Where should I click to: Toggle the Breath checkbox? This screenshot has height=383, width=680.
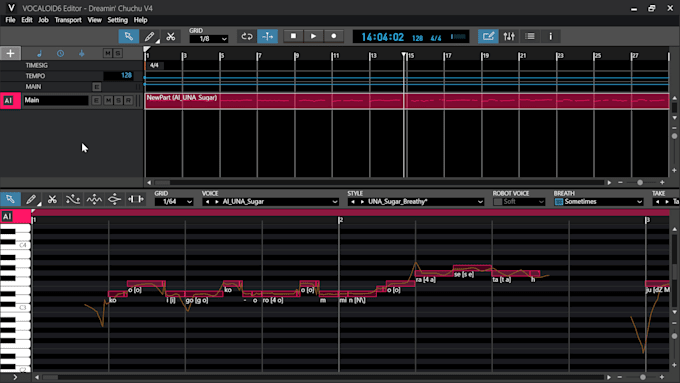pyautogui.click(x=559, y=202)
